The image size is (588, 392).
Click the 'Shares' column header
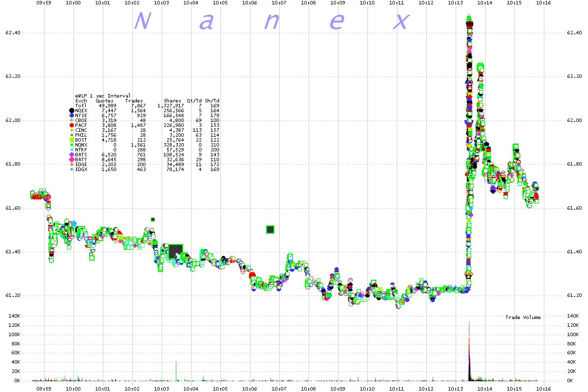click(x=172, y=100)
